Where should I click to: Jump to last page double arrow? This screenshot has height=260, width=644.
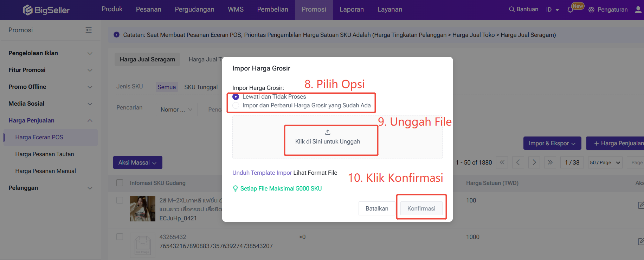[x=550, y=162]
